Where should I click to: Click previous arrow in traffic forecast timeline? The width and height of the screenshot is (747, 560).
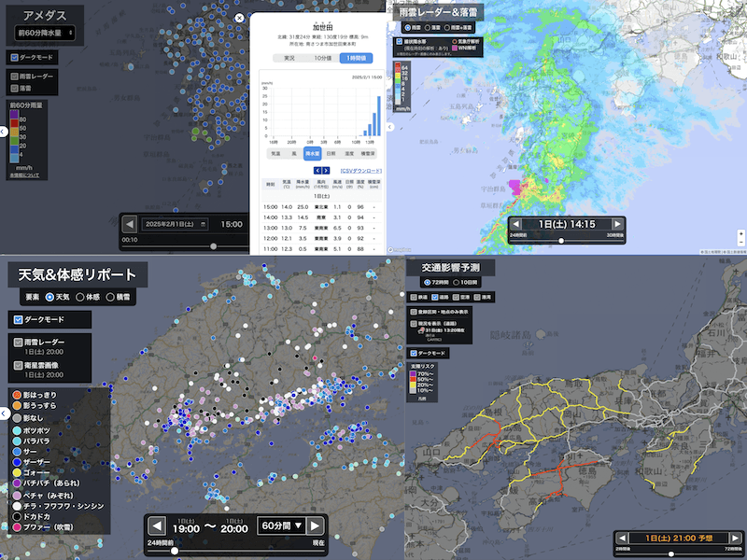[624, 538]
